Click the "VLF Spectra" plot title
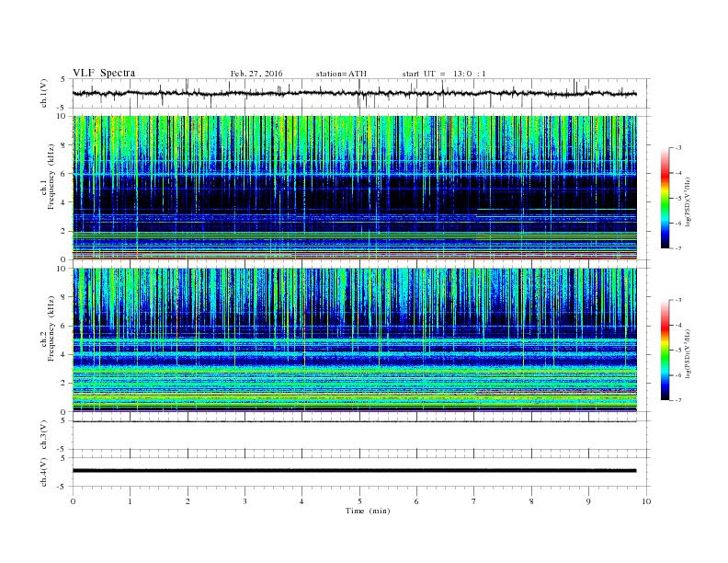 tap(104, 73)
